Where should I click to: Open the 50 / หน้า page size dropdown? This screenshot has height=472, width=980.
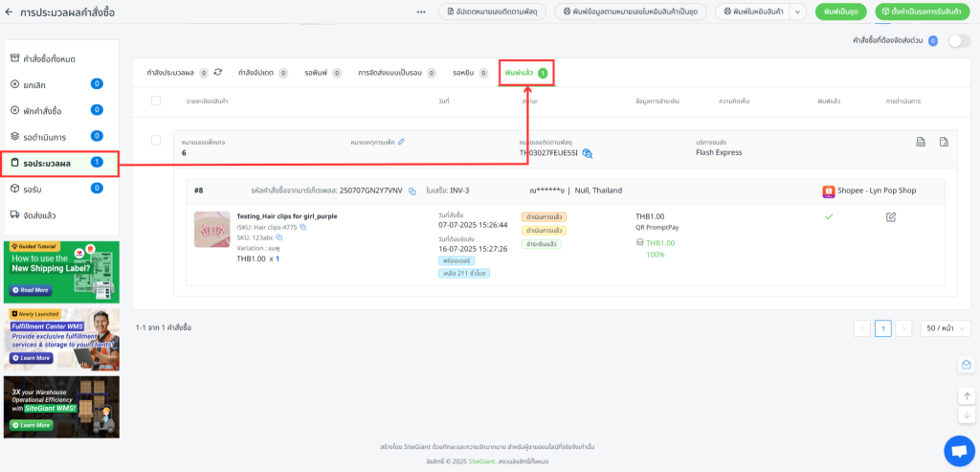(946, 327)
